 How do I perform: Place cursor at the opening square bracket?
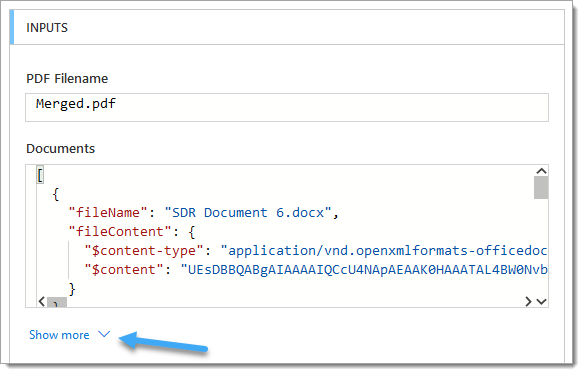[40, 175]
